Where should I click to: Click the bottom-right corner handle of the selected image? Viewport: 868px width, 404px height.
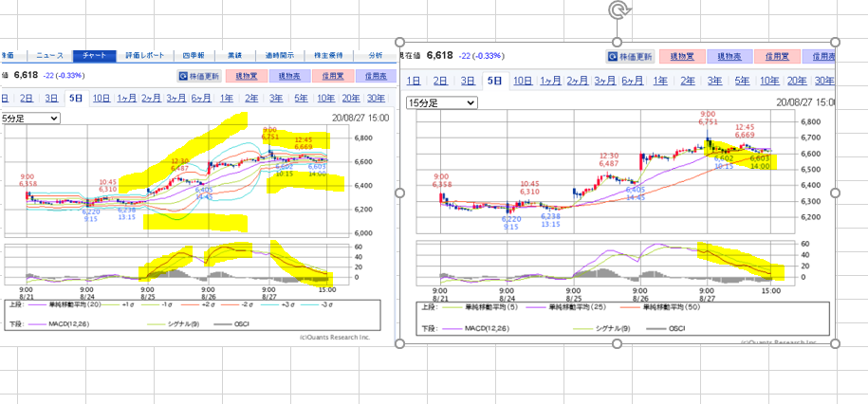(836, 342)
